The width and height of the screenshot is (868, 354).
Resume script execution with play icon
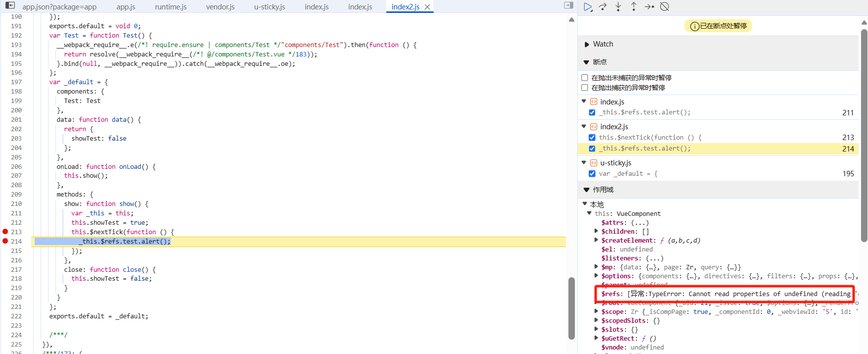[x=588, y=7]
